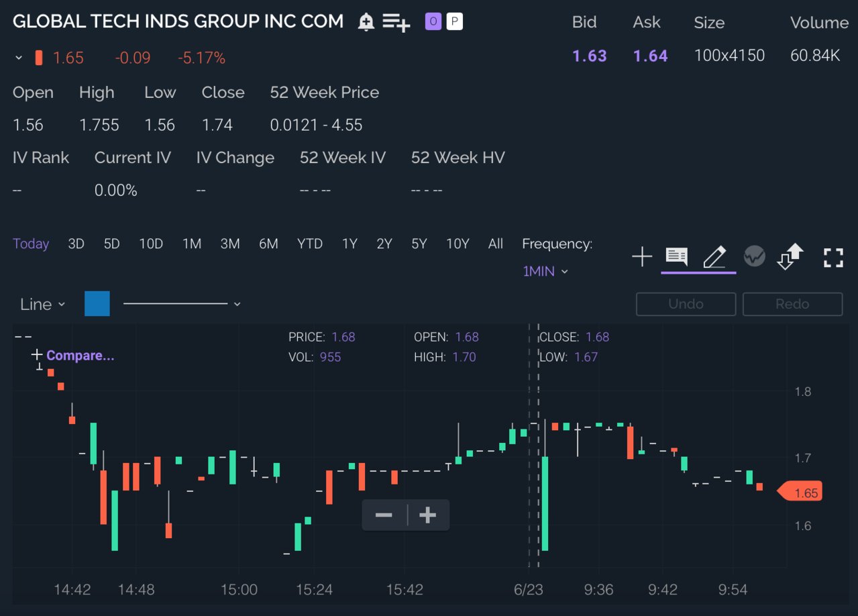Click the 1.65 current price tag on axis

(800, 493)
